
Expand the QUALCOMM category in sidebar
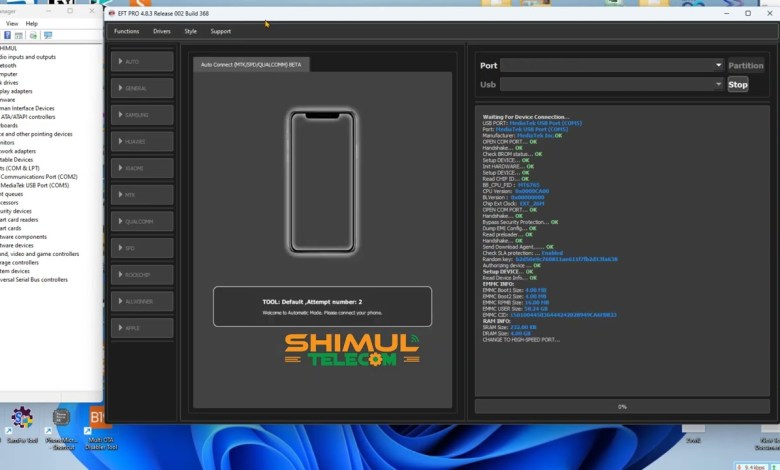(x=142, y=221)
